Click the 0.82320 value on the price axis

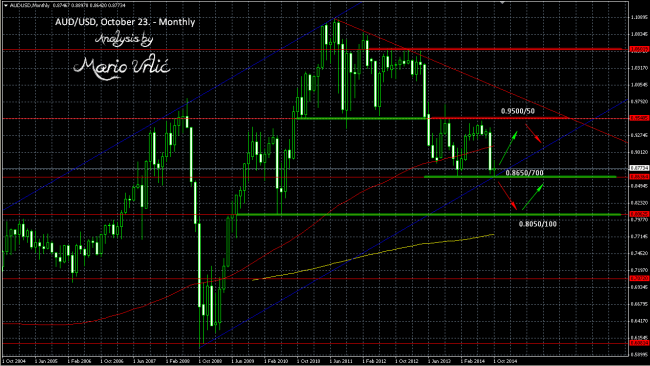click(x=640, y=203)
